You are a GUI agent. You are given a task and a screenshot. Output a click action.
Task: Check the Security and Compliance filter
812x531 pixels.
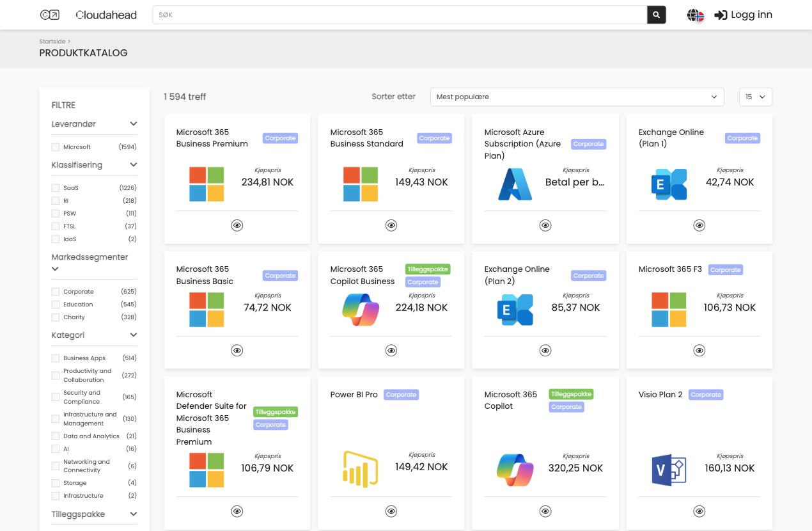(56, 397)
